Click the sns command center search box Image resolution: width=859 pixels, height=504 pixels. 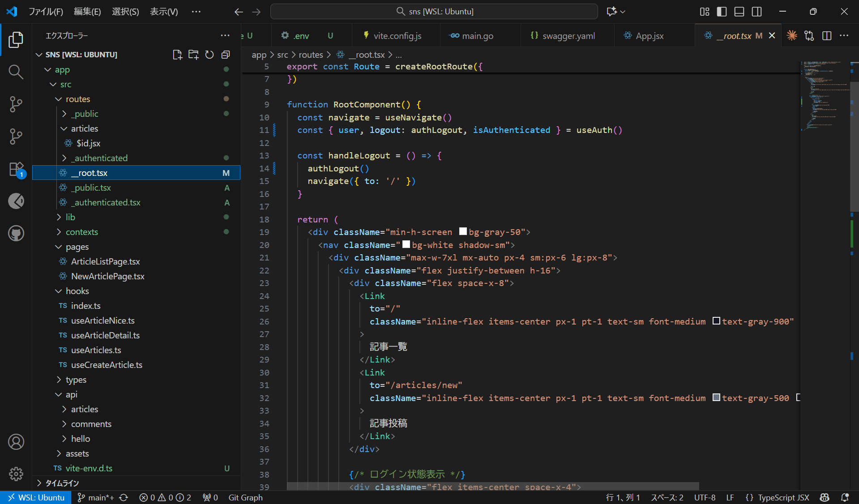[434, 12]
